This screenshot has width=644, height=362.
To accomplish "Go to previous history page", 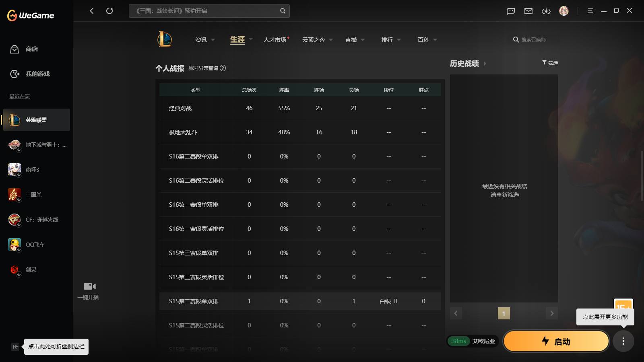I will (x=456, y=313).
